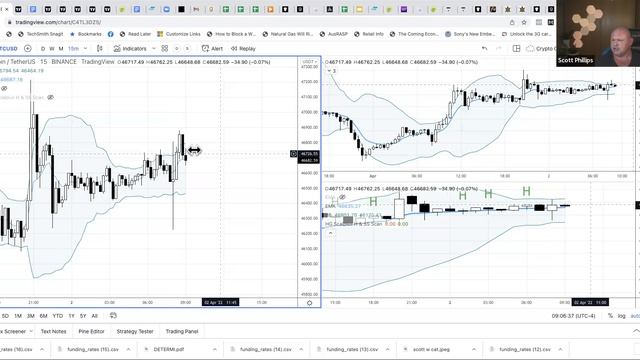640x360 pixels.
Task: Select the 15m timeframe
Action: tap(73, 49)
